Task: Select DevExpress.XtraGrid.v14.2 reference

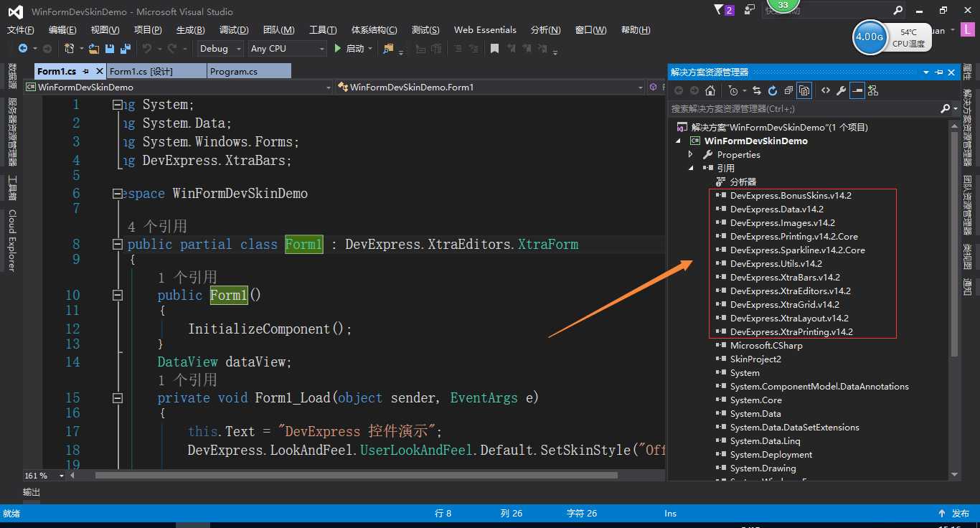Action: [x=784, y=305]
